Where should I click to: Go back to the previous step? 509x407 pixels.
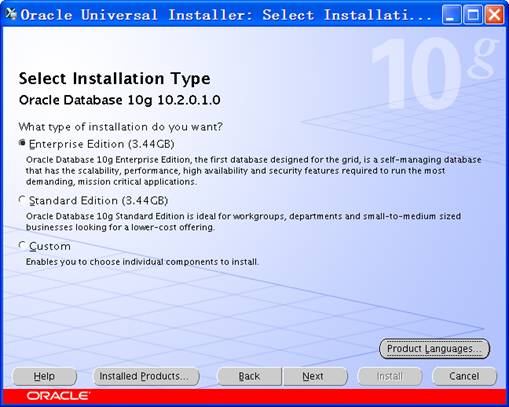pyautogui.click(x=249, y=376)
